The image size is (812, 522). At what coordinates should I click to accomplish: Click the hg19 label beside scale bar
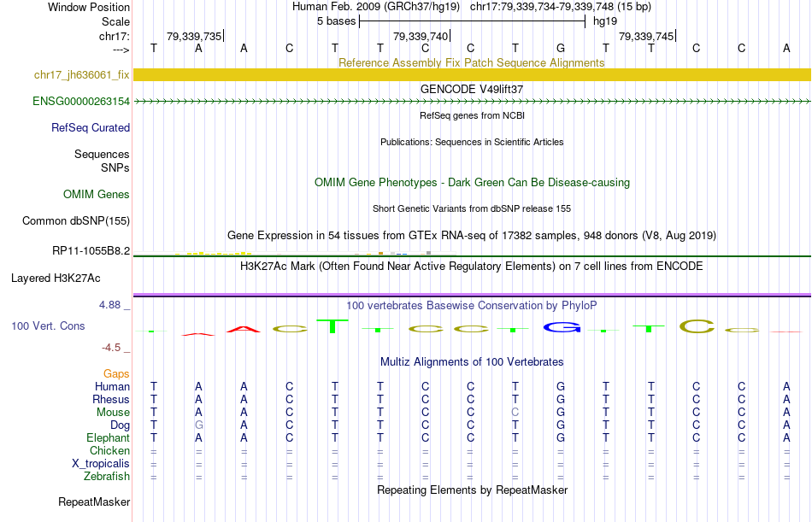click(x=605, y=21)
